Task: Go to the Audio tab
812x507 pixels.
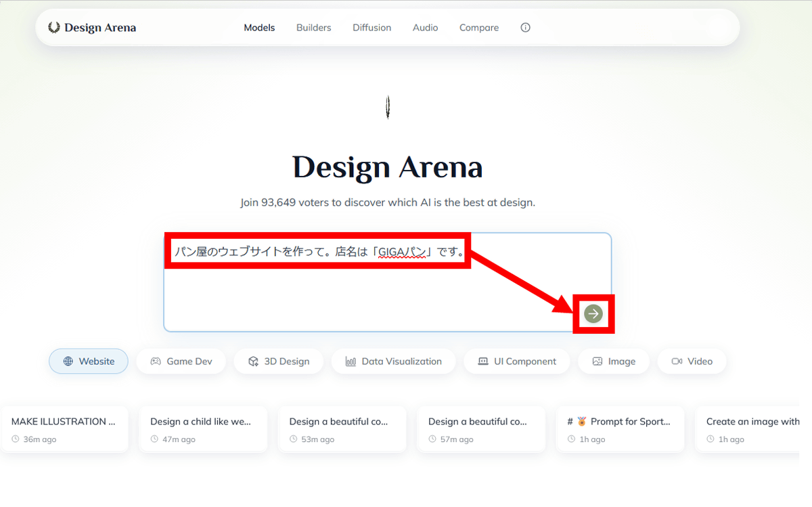Action: point(426,28)
